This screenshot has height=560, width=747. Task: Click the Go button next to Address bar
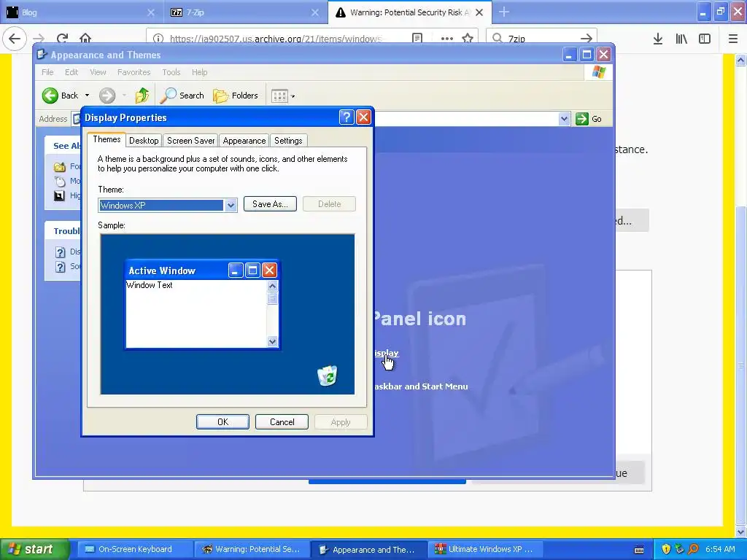589,119
